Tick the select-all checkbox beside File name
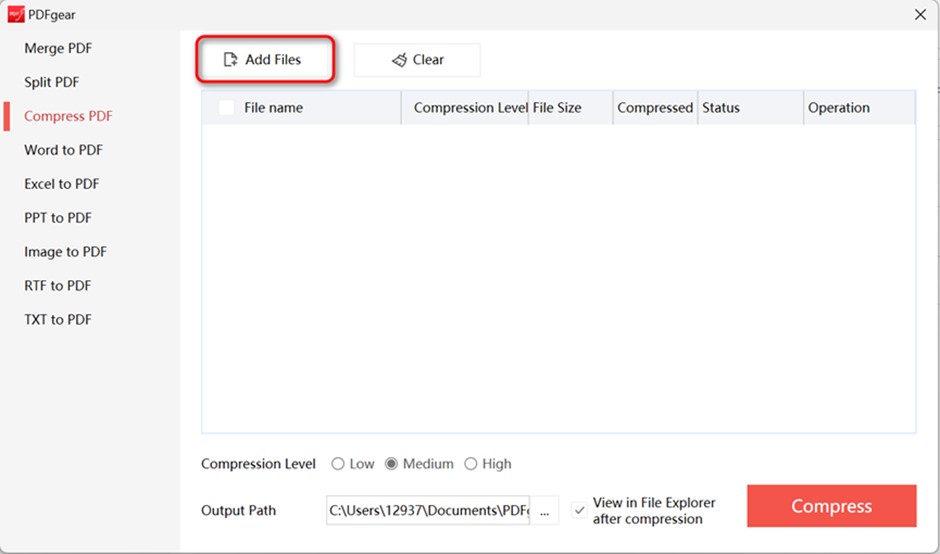940x554 pixels. coord(227,107)
